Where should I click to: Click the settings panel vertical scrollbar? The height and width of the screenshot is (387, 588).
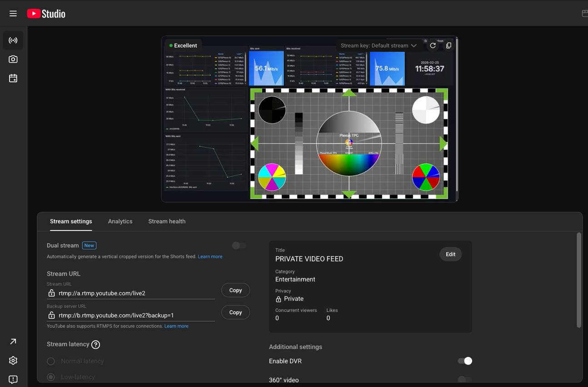tap(579, 280)
